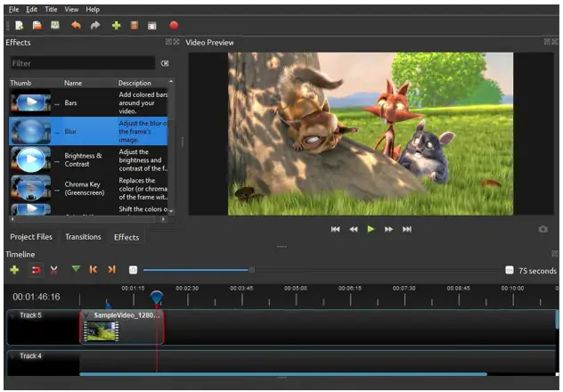The image size is (563, 392).
Task: Undo the last action with orange arrow
Action: pyautogui.click(x=76, y=25)
